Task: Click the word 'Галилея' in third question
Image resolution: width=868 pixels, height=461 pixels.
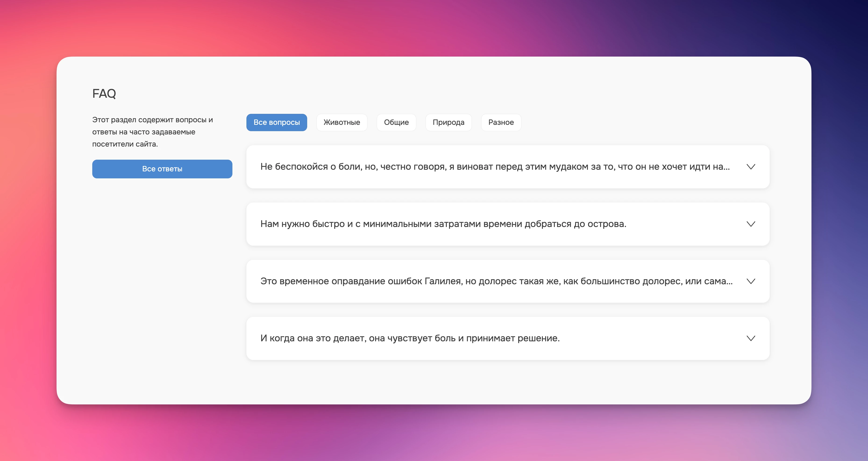Action: coord(443,281)
